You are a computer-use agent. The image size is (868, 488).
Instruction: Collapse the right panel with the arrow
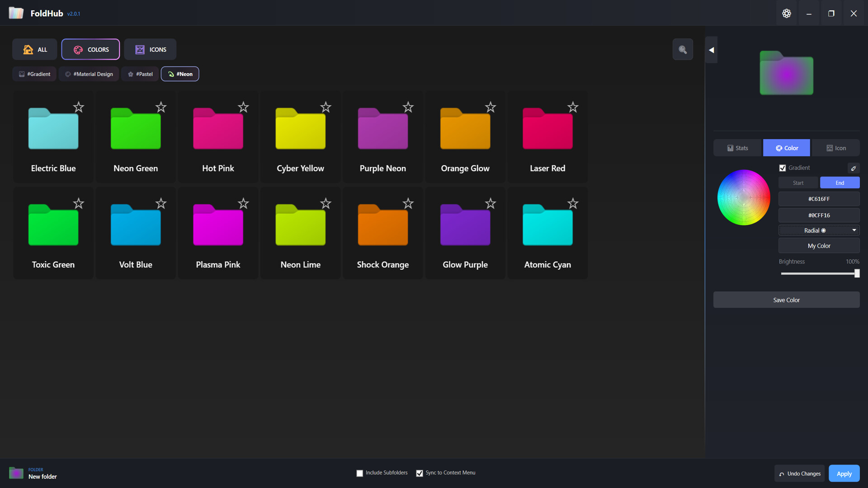click(711, 50)
